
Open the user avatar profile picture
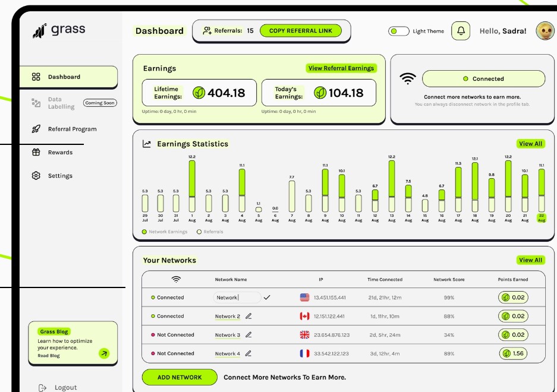[545, 31]
